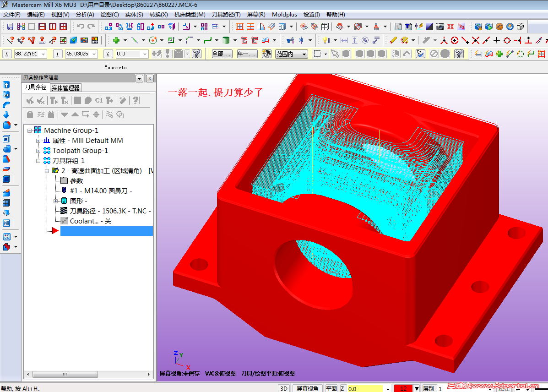Open the Z coordinate dropdown arrow
Screen dimensions: 548x392
click(145, 54)
